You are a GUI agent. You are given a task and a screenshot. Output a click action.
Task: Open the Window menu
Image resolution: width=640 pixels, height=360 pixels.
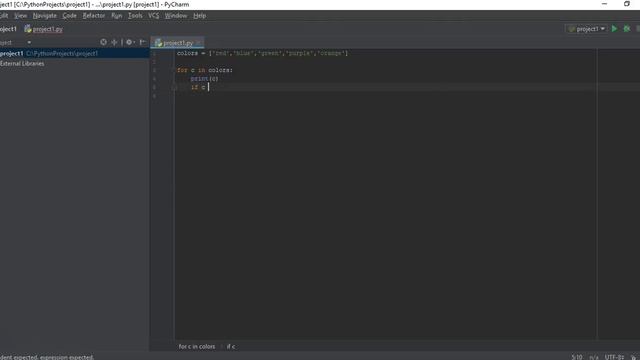(x=176, y=16)
